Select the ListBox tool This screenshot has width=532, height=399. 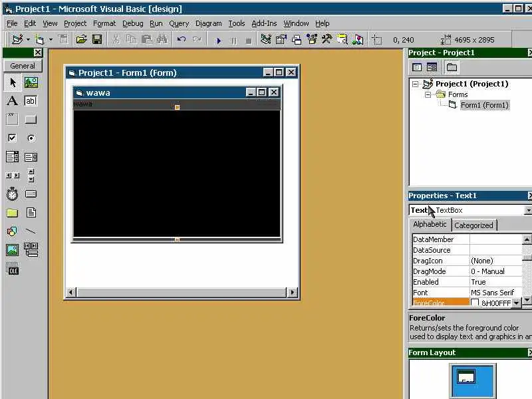click(x=31, y=157)
